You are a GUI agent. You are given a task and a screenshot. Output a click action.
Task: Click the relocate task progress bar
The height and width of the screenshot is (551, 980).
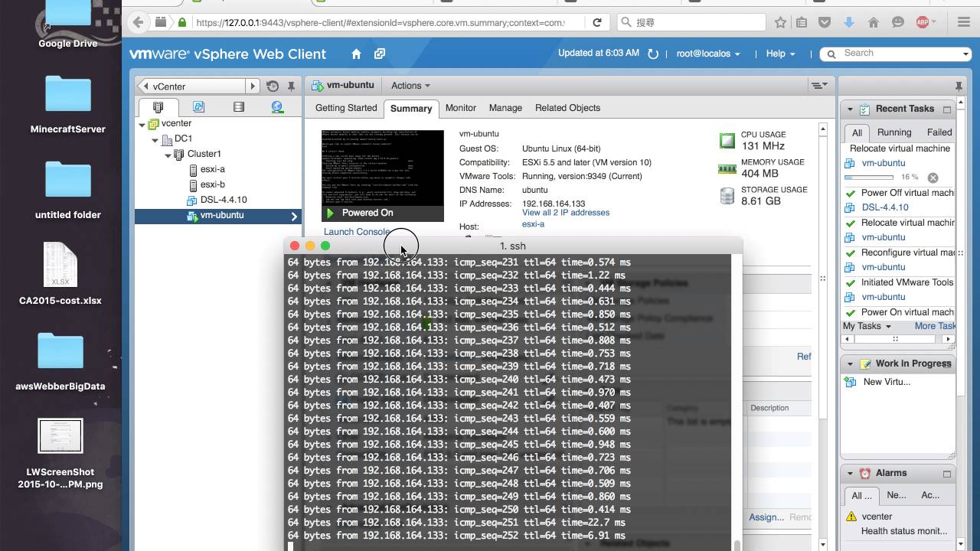[870, 178]
